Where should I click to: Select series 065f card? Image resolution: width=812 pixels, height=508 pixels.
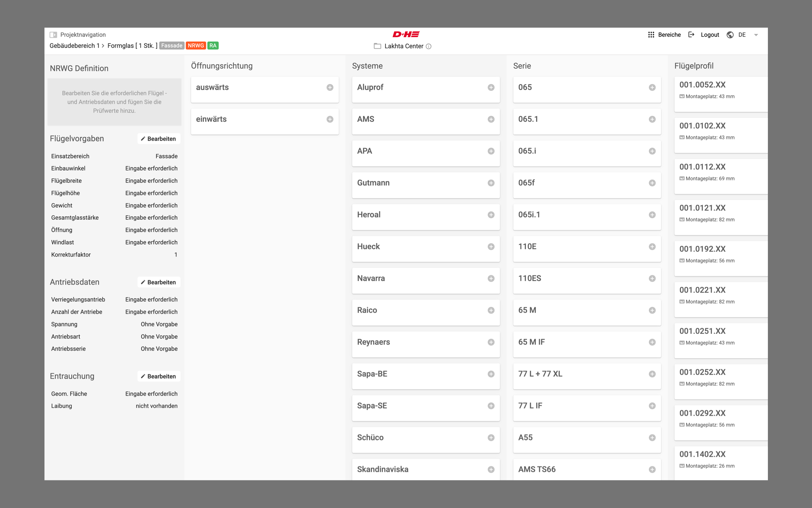[x=587, y=185]
